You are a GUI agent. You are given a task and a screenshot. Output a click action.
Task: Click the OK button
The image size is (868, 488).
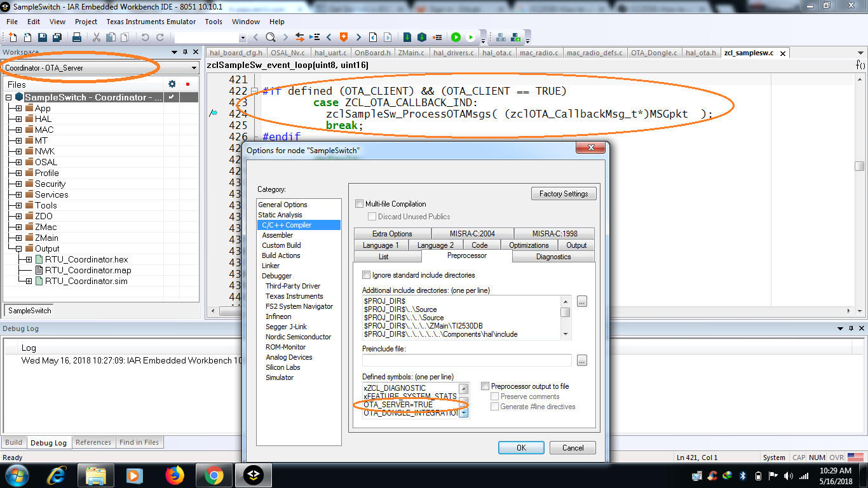tap(521, 448)
